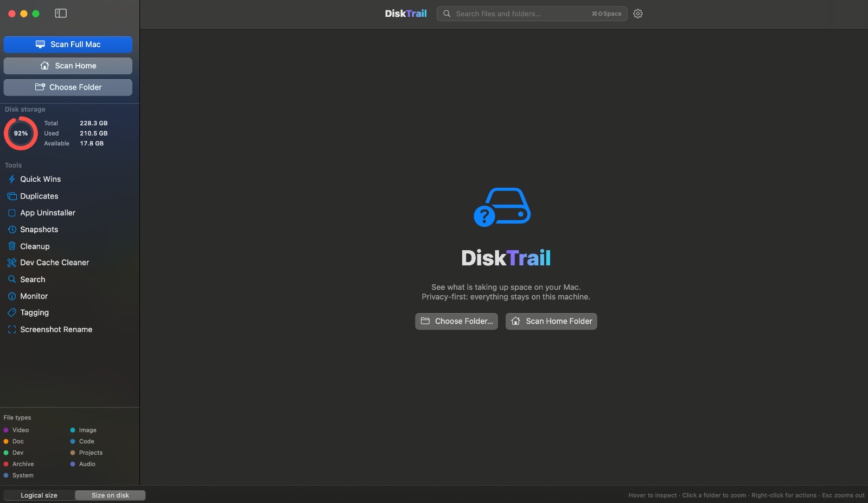Click the Video purple color dot
868x503 pixels.
(x=6, y=430)
